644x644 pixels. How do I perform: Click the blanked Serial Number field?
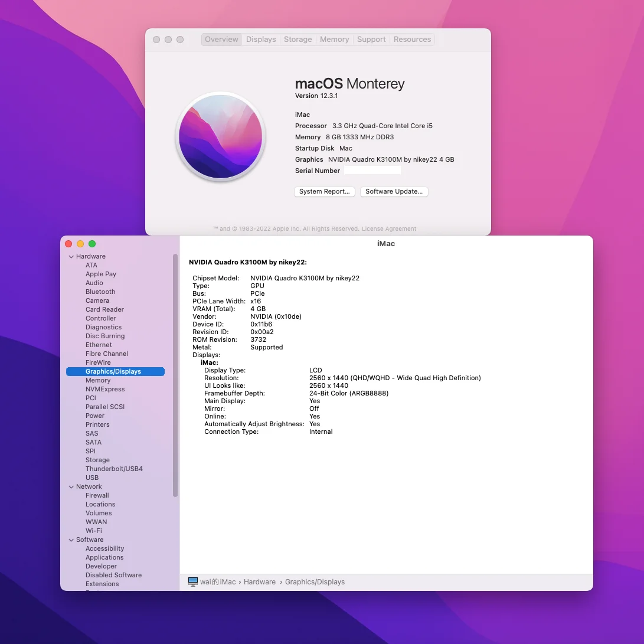click(372, 171)
